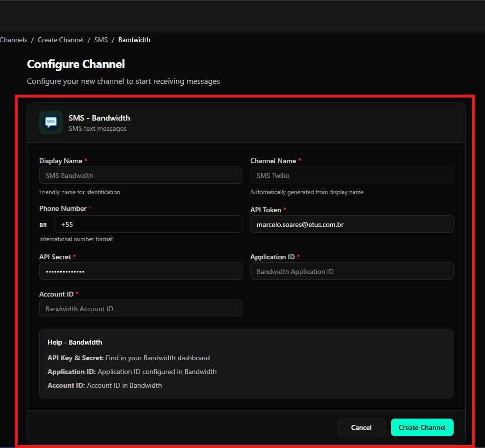
Task: Click the 'Phone Number' field label
Action: pos(63,208)
